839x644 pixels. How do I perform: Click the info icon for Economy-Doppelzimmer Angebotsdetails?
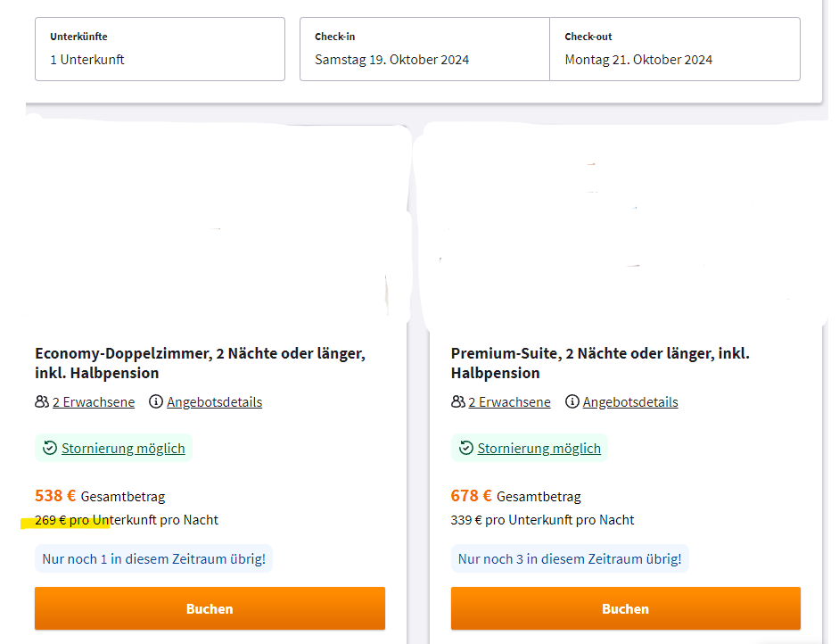[x=156, y=401]
